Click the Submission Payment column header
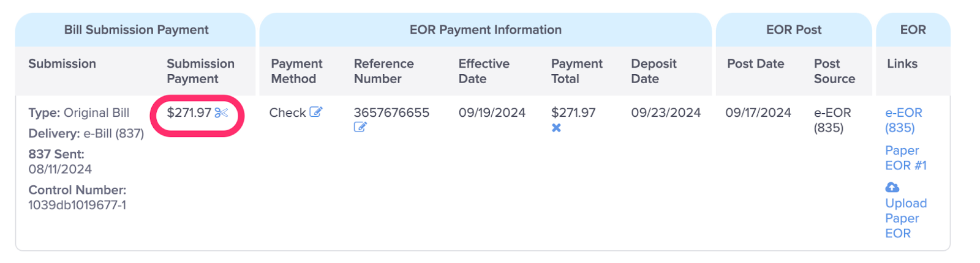Viewport: 980px width, 263px height. (200, 71)
